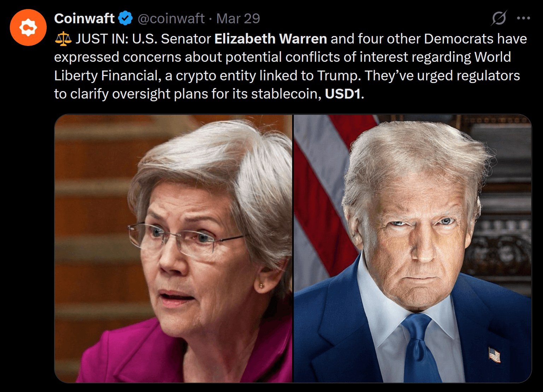
Task: Click the divider between the two photos
Action: point(293,248)
